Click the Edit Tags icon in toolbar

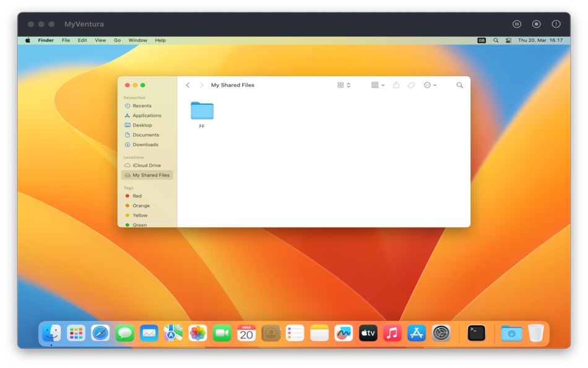point(412,85)
